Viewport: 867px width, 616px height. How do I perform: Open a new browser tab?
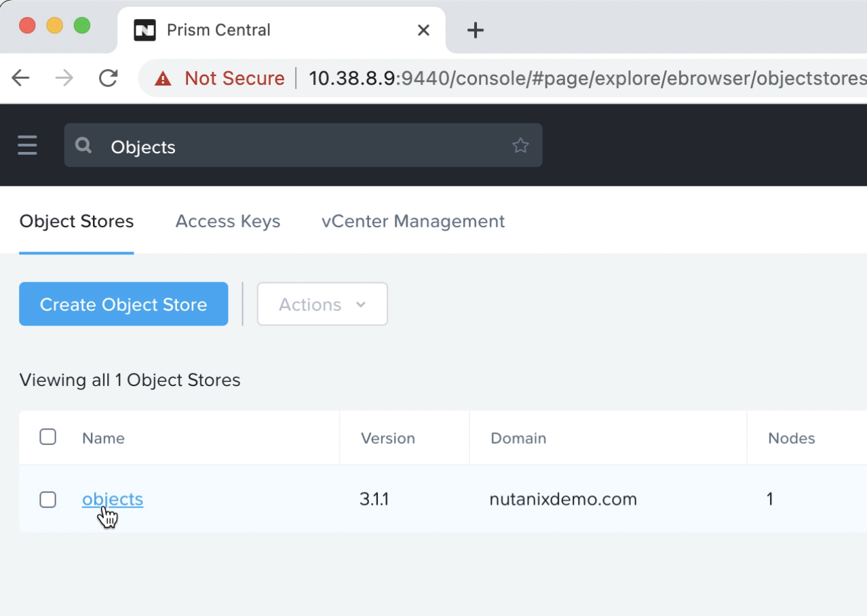[x=476, y=30]
